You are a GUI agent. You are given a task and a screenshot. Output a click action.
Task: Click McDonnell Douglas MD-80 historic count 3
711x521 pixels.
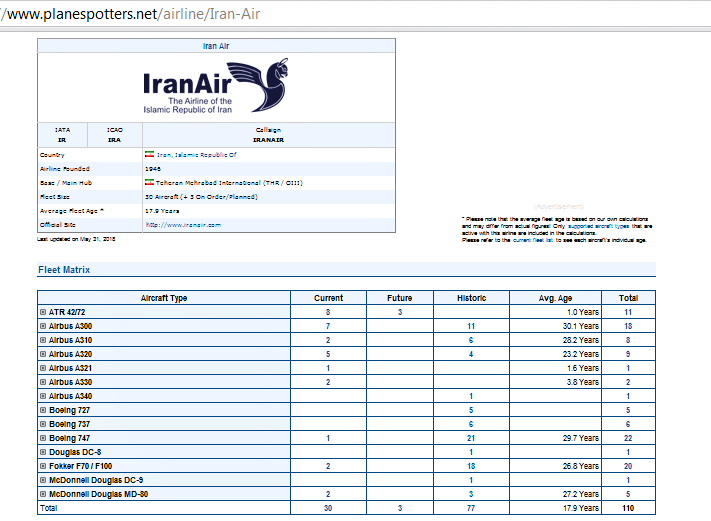tap(471, 494)
